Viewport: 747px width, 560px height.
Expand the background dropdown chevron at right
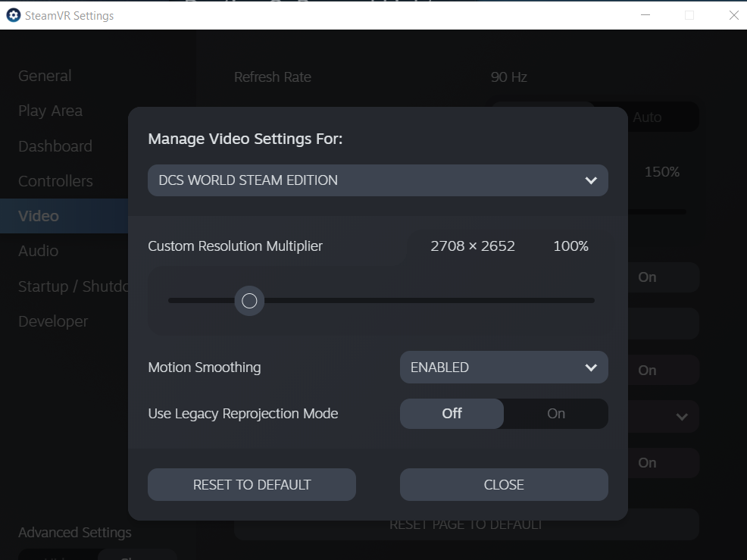click(682, 417)
